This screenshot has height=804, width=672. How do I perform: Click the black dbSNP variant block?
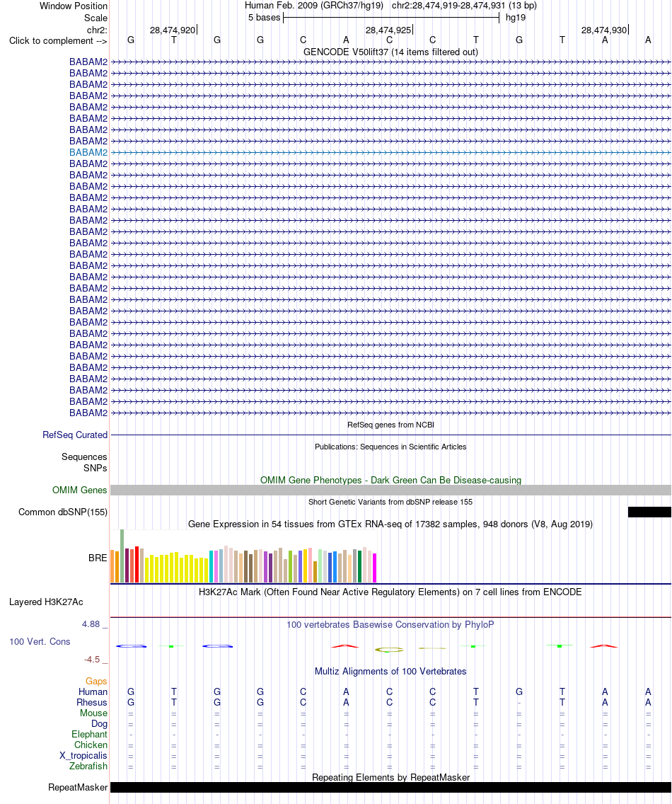click(x=649, y=512)
